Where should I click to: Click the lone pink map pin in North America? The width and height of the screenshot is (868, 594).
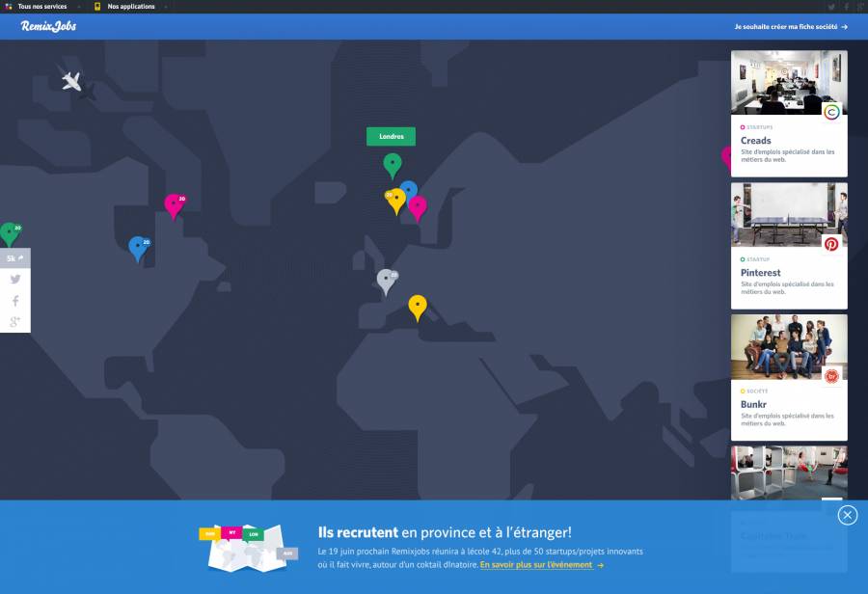(x=174, y=205)
